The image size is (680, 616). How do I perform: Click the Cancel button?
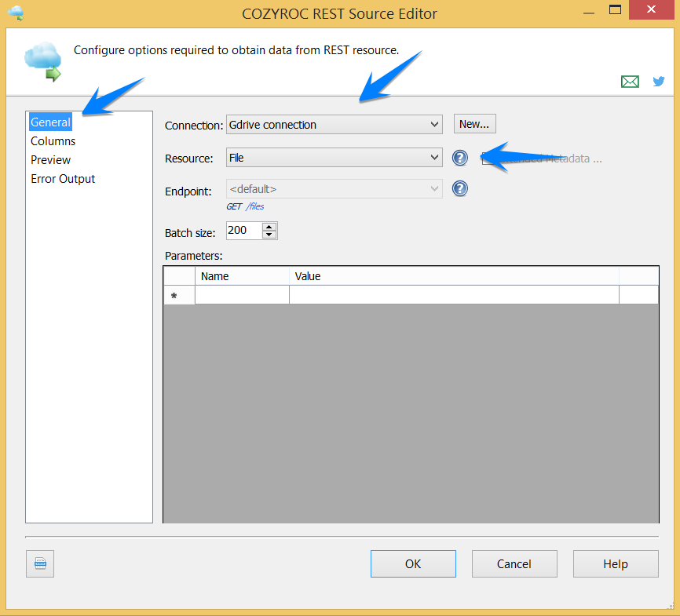click(514, 563)
